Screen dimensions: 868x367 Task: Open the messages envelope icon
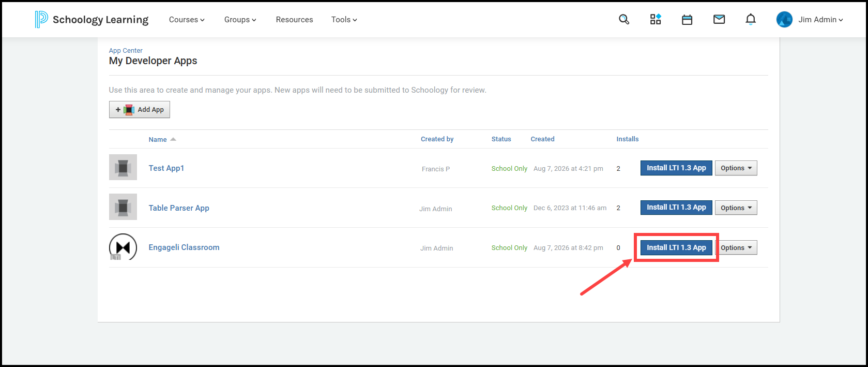click(x=719, y=20)
